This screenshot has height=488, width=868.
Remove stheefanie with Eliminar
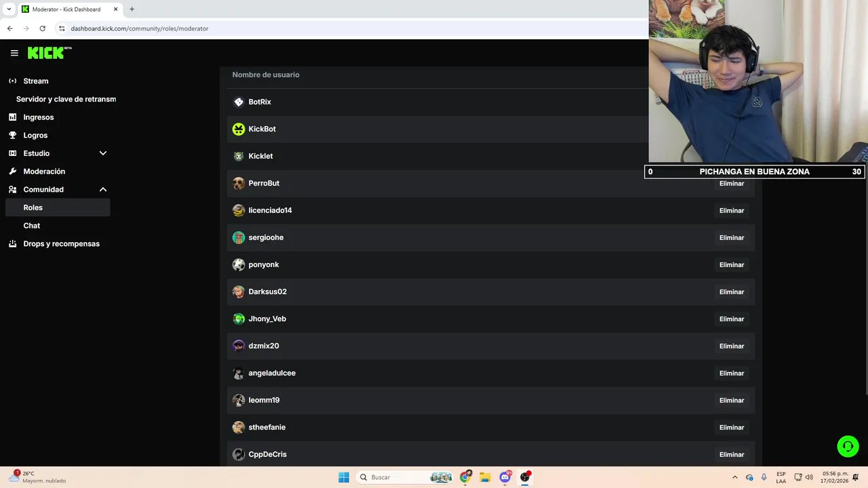click(x=732, y=427)
